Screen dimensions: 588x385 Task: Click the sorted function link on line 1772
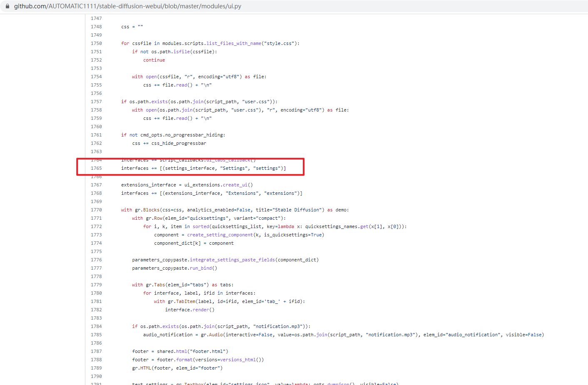(x=201, y=226)
